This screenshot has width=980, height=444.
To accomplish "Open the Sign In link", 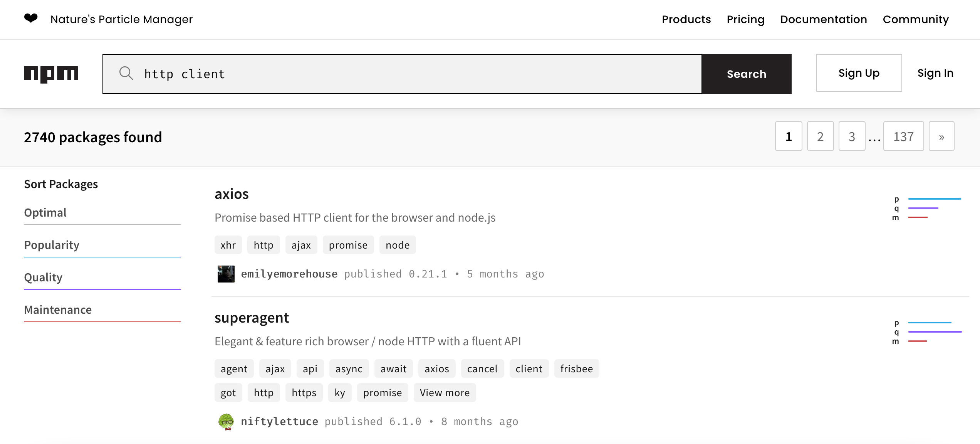I will coord(935,73).
